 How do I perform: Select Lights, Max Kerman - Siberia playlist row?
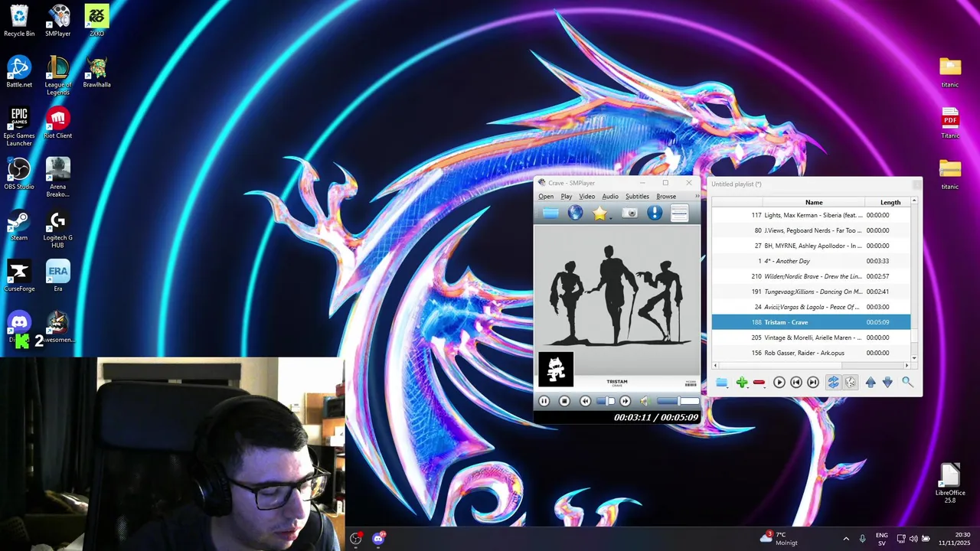pos(811,215)
